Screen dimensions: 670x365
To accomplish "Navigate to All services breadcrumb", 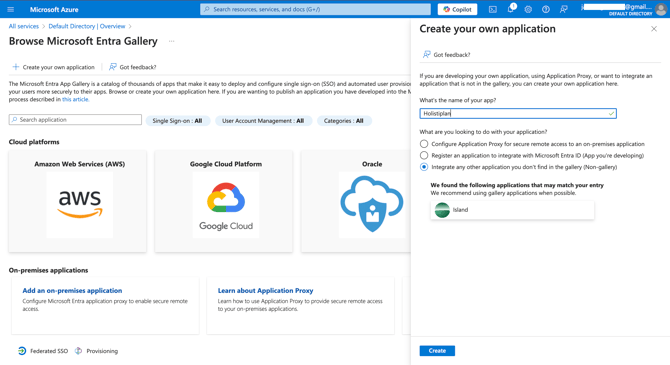I will pos(24,26).
